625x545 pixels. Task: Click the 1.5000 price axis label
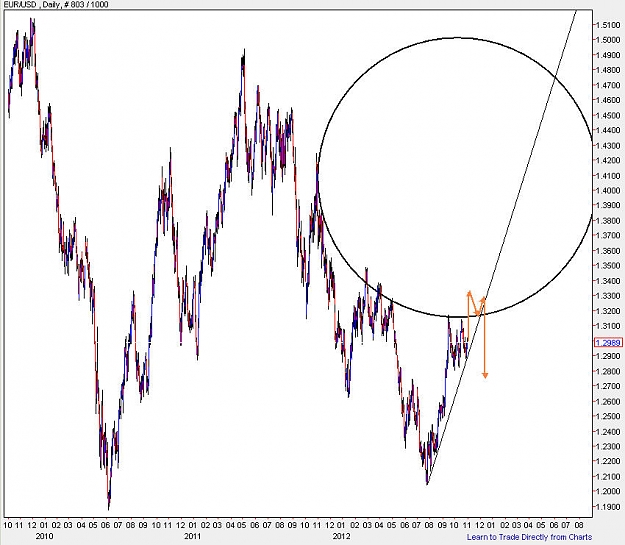tap(608, 40)
